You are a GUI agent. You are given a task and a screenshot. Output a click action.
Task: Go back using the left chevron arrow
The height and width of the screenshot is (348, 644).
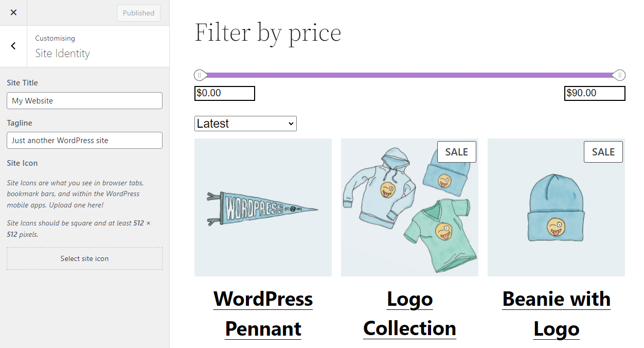[13, 46]
